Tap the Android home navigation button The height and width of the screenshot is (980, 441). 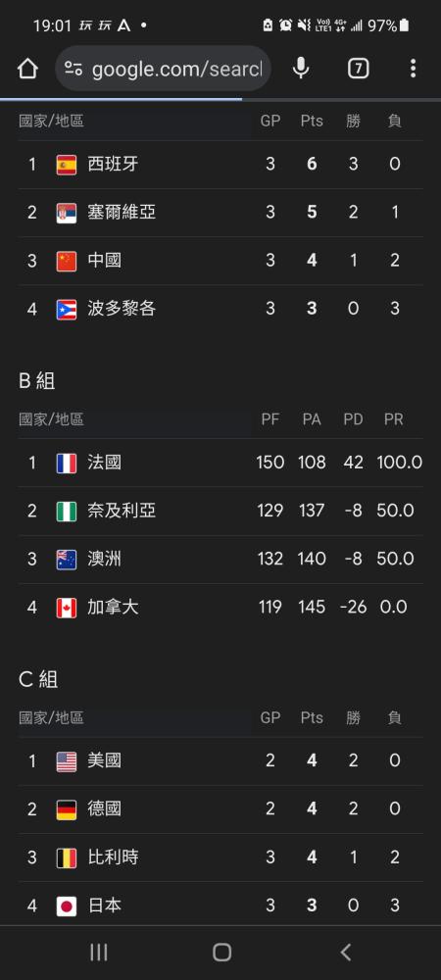pos(221,952)
